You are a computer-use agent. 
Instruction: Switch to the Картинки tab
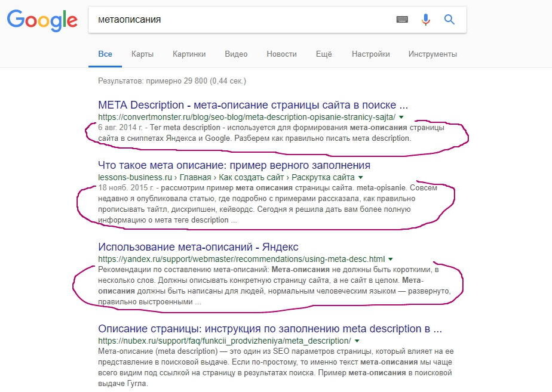pyautogui.click(x=189, y=54)
